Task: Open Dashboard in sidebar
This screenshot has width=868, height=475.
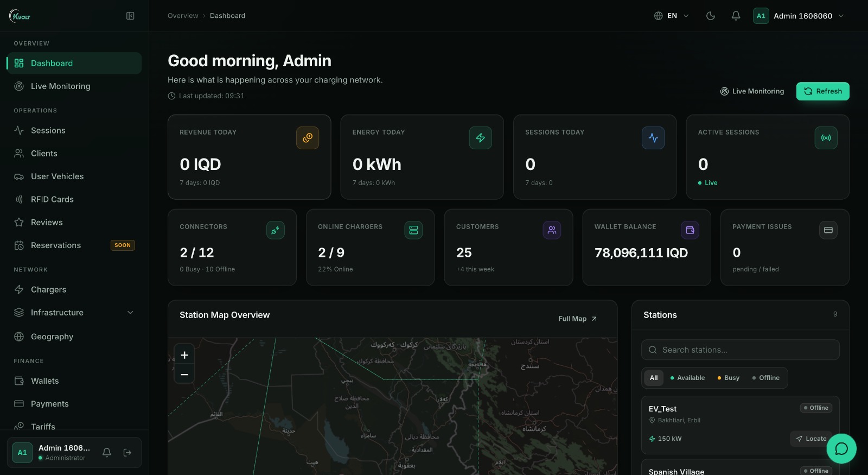Action: coord(74,63)
